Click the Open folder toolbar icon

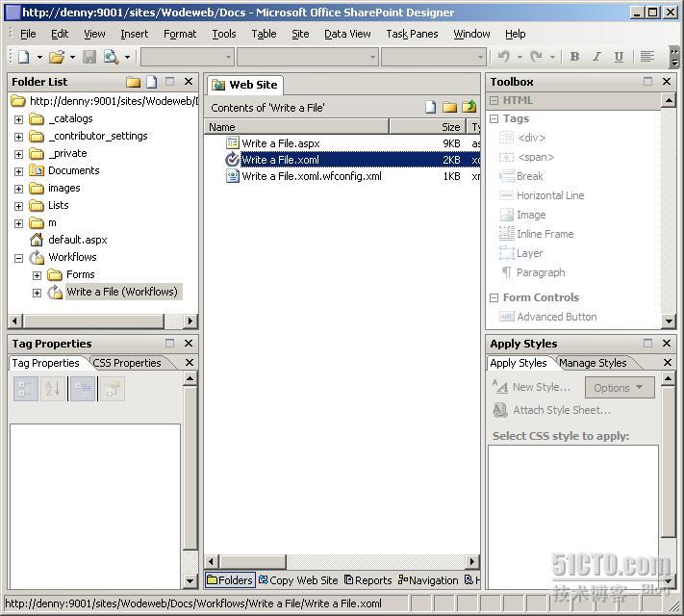click(57, 57)
